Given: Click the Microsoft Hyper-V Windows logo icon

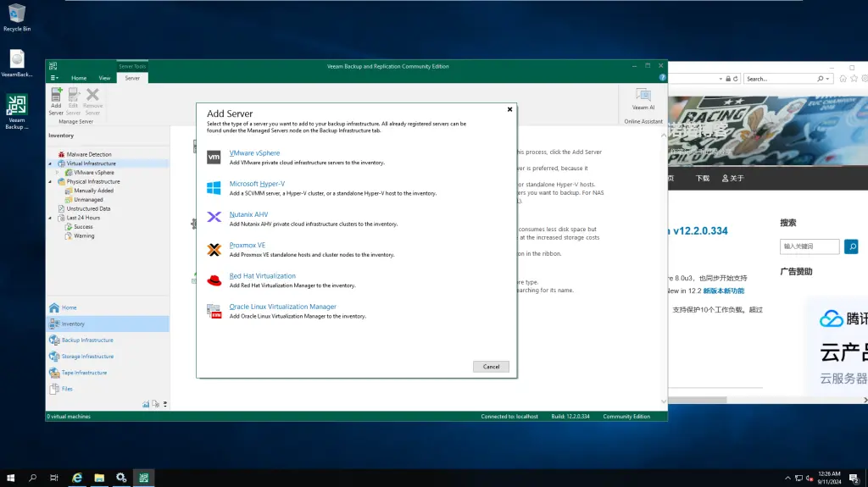Looking at the screenshot, I should click(x=214, y=187).
